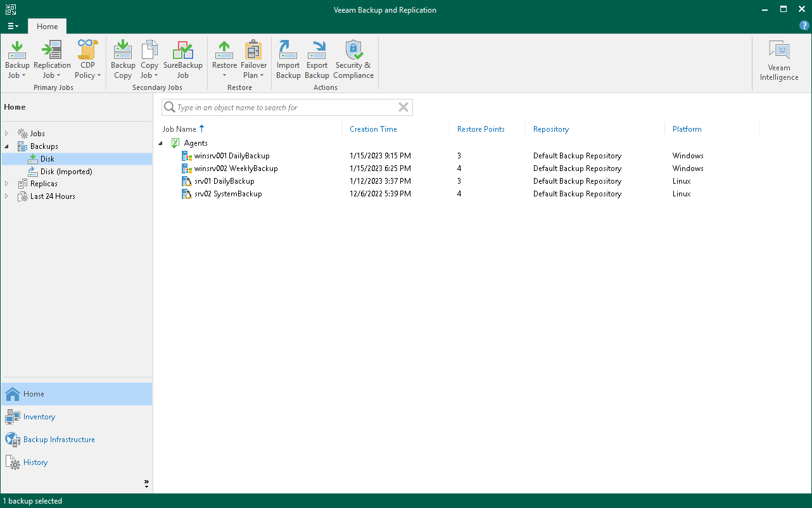The width and height of the screenshot is (812, 508).
Task: Expand the Replicas node
Action: pos(7,184)
